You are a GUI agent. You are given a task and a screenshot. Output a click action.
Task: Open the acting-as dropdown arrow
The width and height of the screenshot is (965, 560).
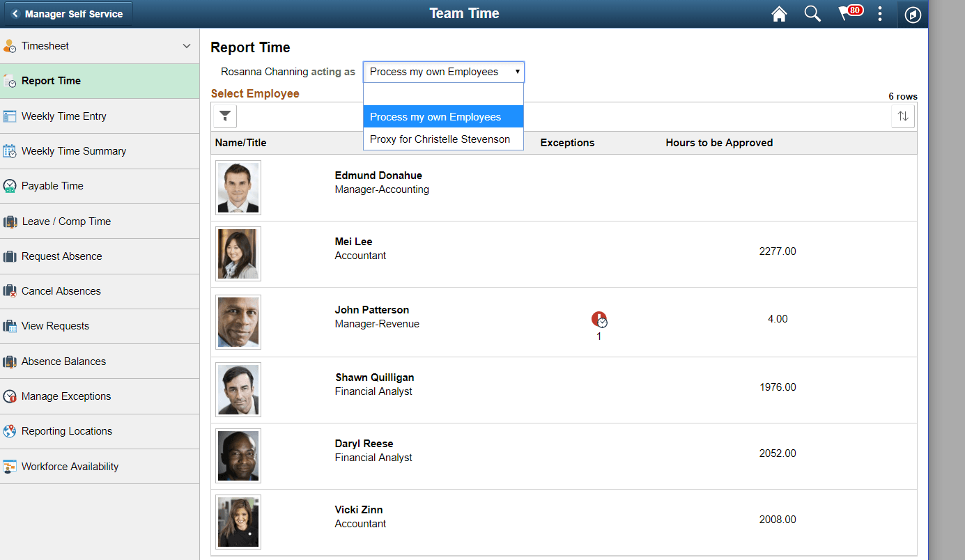tap(517, 71)
